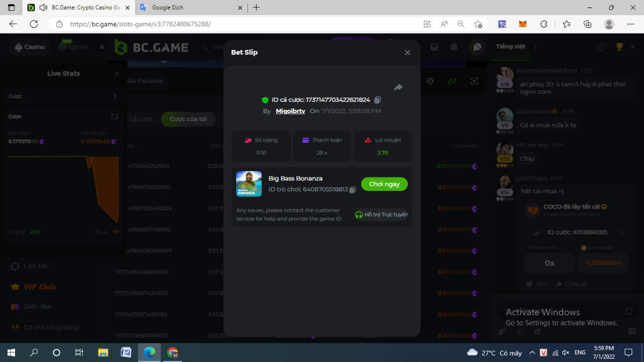Click the browser address bar
This screenshot has width=644, height=362.
[x=241, y=24]
